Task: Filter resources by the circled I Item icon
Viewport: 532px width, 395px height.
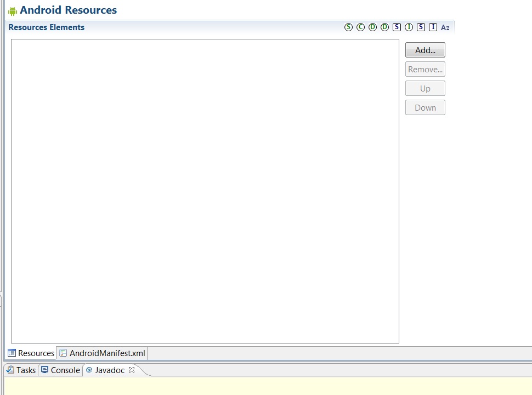Action: tap(409, 27)
